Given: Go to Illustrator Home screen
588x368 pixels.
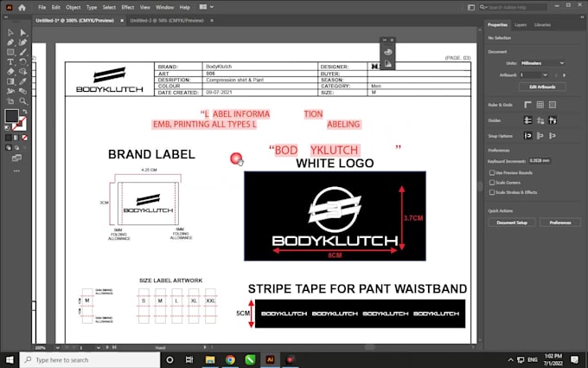Looking at the screenshot, I should click(22, 8).
